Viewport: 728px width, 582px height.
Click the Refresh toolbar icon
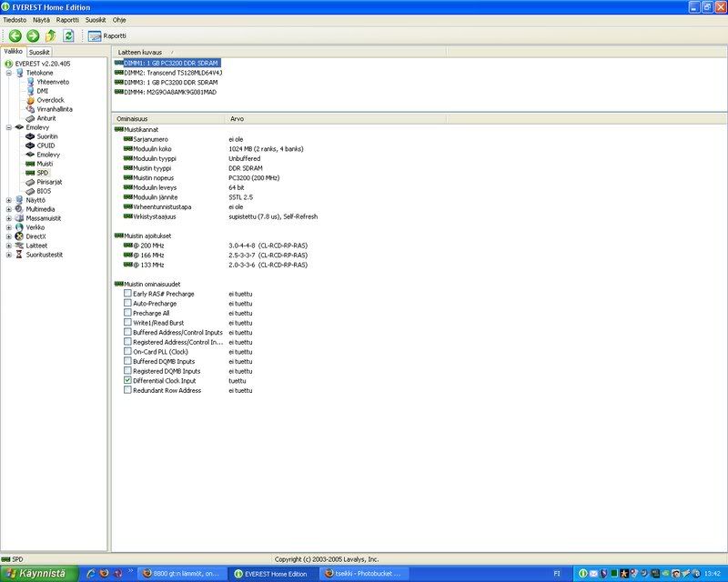[67, 35]
